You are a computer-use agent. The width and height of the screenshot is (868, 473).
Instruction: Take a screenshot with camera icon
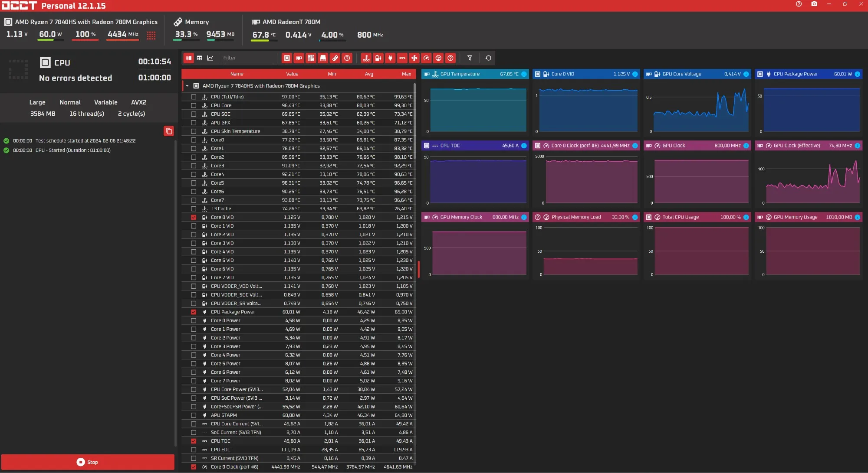click(814, 4)
